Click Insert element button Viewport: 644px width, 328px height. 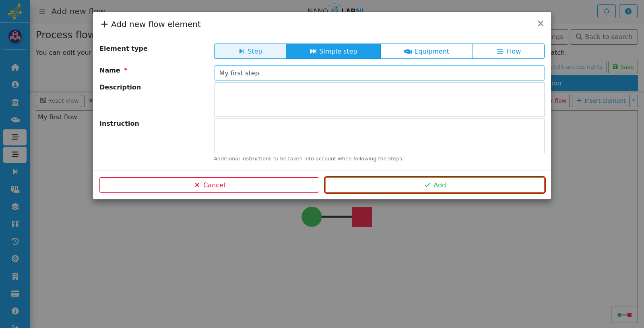[601, 101]
